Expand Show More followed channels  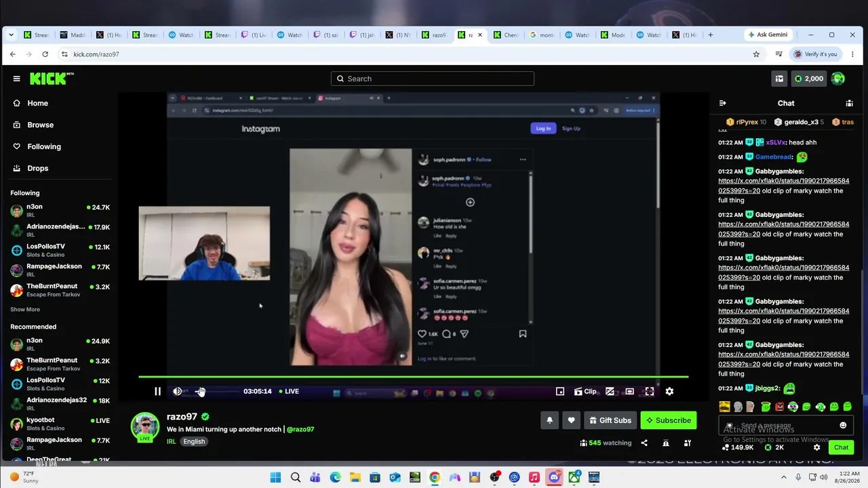coord(25,309)
